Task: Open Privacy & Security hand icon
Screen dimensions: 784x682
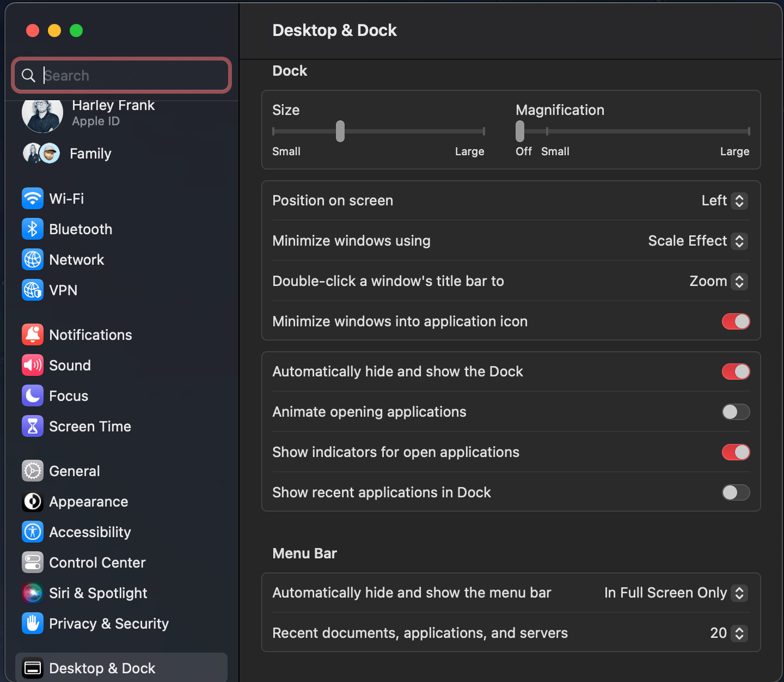Action: (33, 623)
